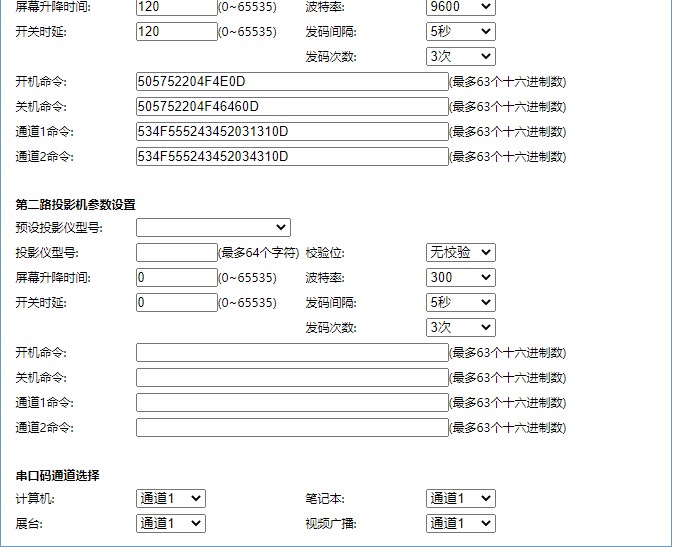The width and height of the screenshot is (673, 547).
Task: Open second projector's 发码间隔 dropdown
Action: click(x=460, y=302)
